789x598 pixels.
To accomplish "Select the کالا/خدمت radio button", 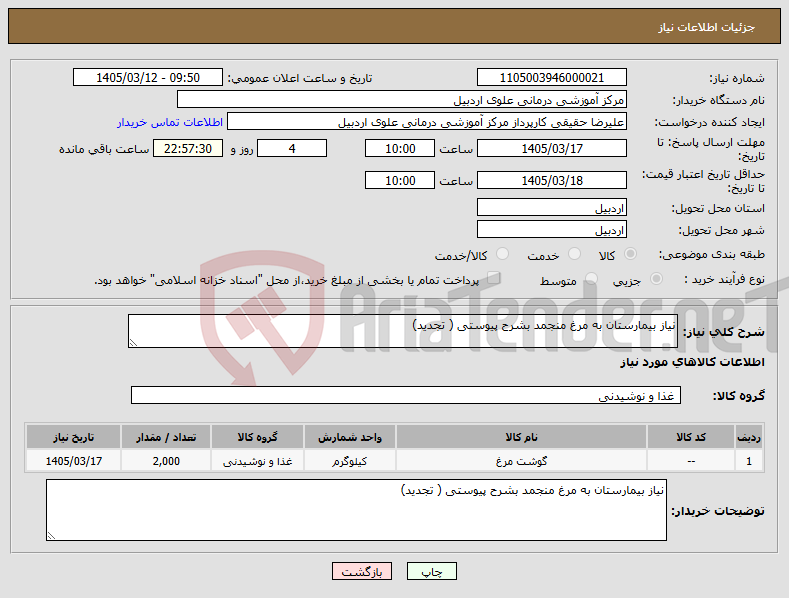I will pyautogui.click(x=502, y=254).
